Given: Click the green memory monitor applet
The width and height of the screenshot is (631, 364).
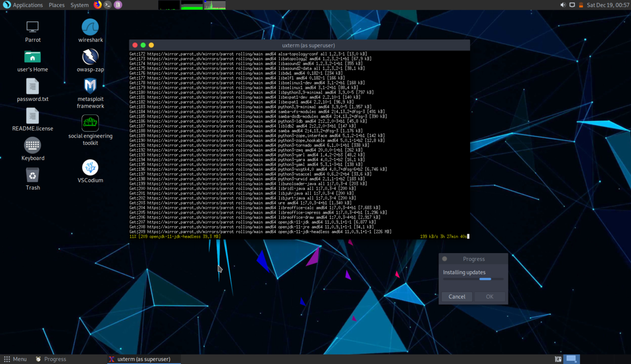Looking at the screenshot, I should [x=191, y=5].
